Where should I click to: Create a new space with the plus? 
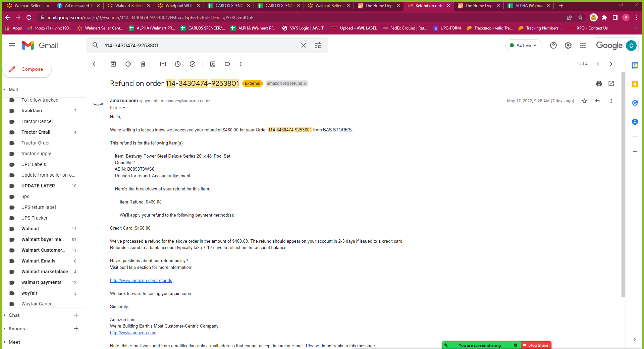coord(76,329)
